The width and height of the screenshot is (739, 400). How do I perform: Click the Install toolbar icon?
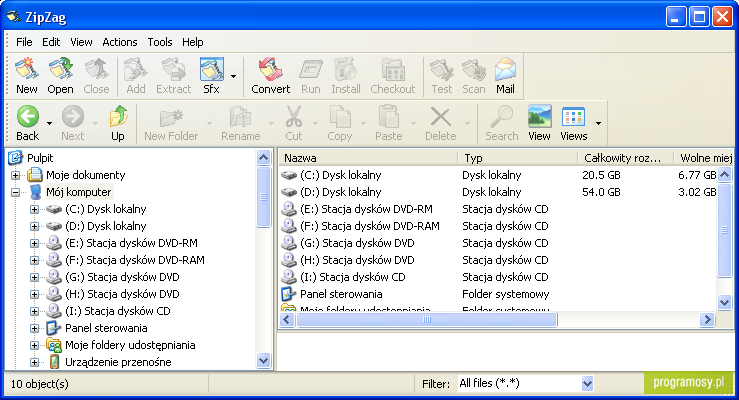click(x=345, y=70)
